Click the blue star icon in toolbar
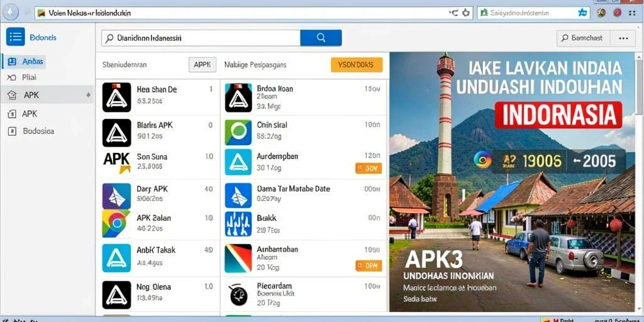 tap(582, 13)
